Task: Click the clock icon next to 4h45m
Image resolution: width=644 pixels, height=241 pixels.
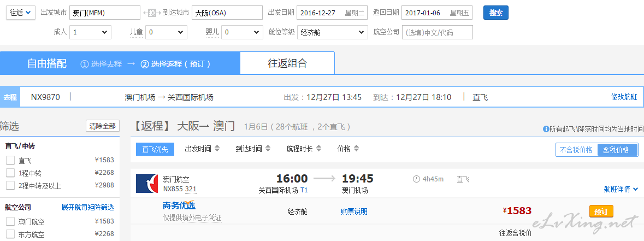Action: [x=416, y=179]
